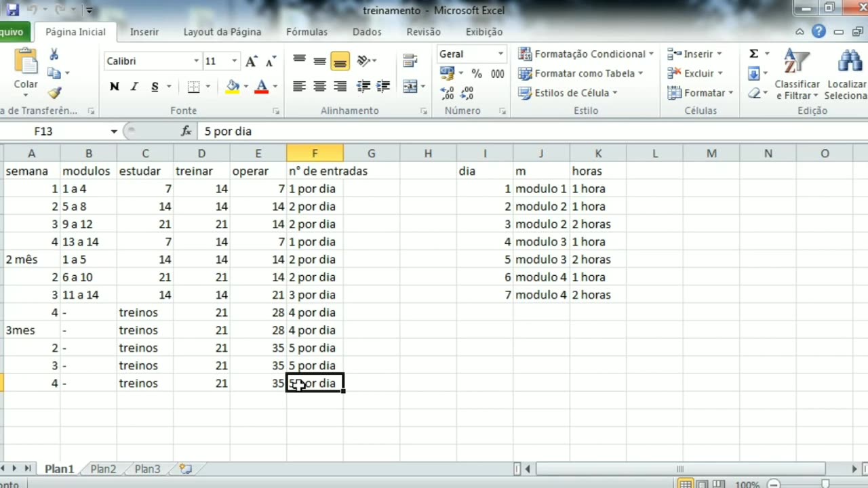This screenshot has width=868, height=488.
Task: Switch to the Exibição tab
Action: click(x=484, y=32)
